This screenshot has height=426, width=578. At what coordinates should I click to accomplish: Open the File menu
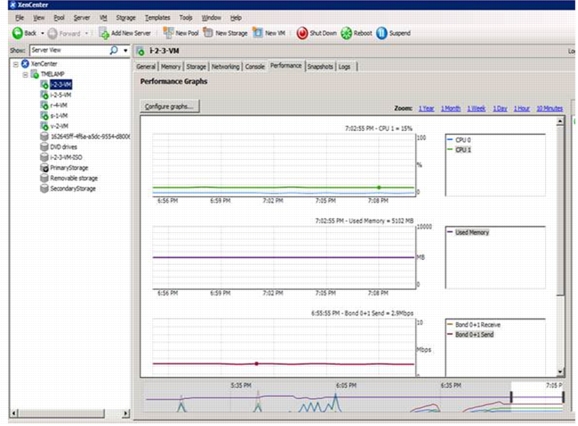pos(20,18)
